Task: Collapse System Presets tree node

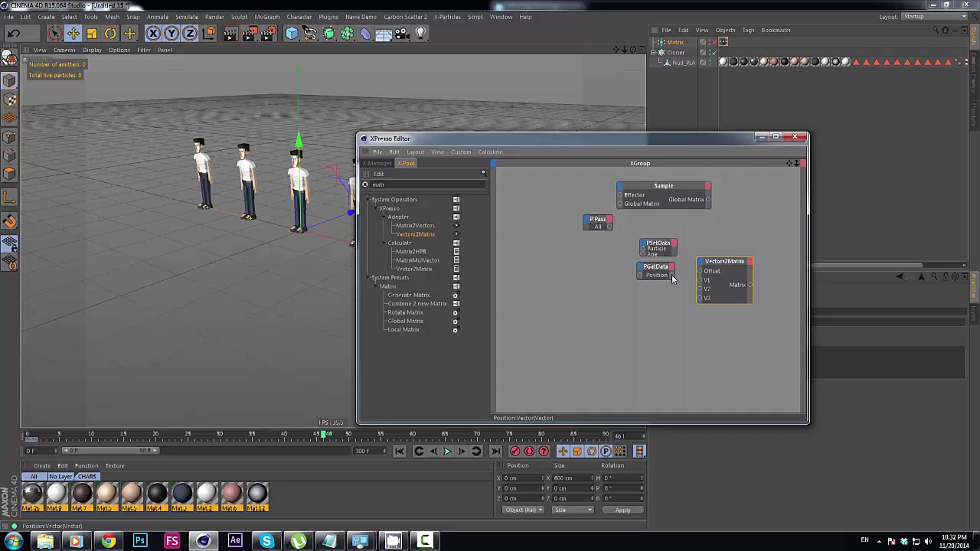Action: pyautogui.click(x=367, y=278)
